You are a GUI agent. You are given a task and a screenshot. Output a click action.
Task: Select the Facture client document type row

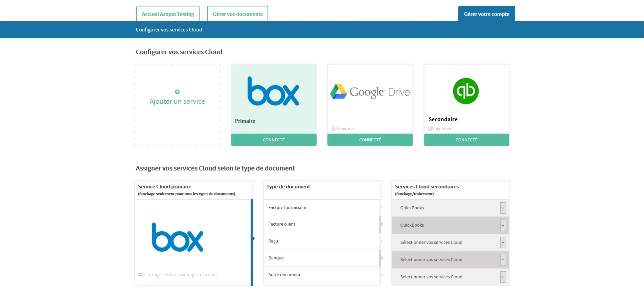point(322,224)
